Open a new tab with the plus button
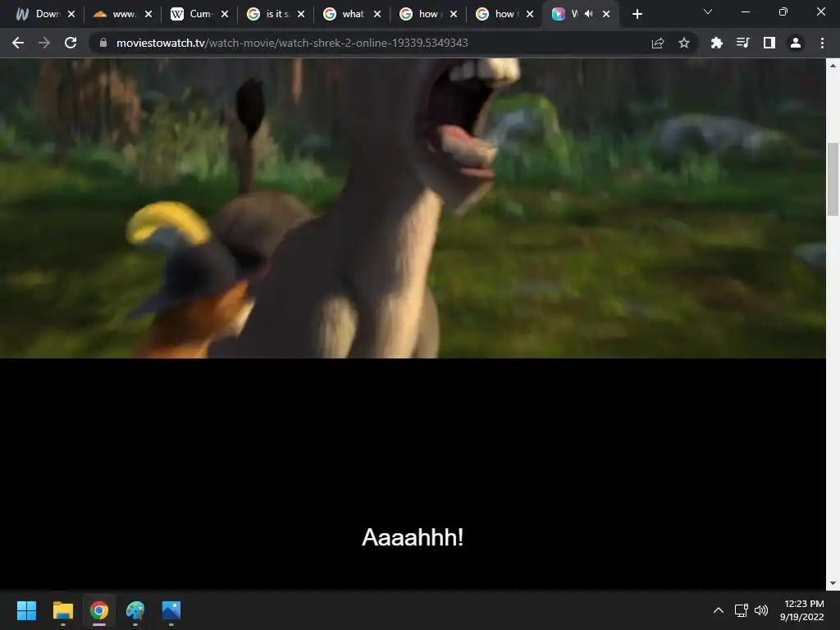The width and height of the screenshot is (840, 630). (637, 14)
